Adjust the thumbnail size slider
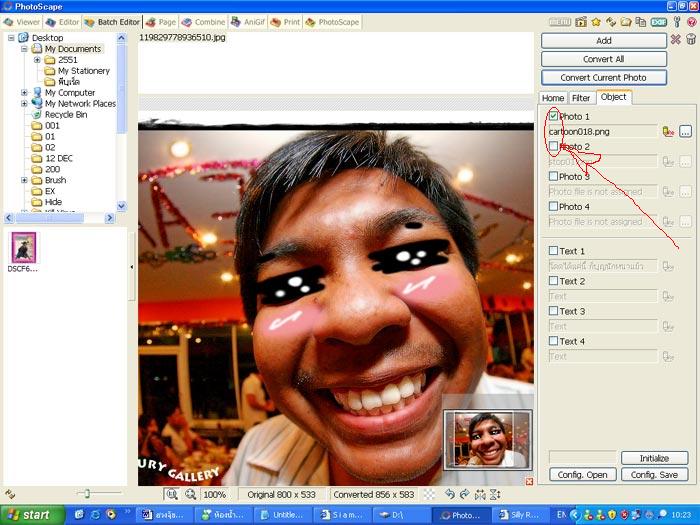Screen dimensions: 700x525 click(x=88, y=493)
